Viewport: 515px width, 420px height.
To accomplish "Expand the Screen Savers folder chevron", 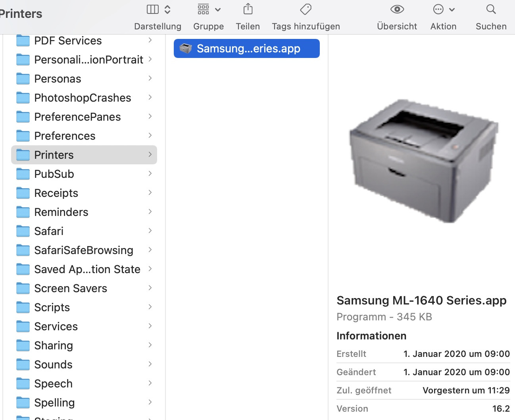I will tap(150, 288).
